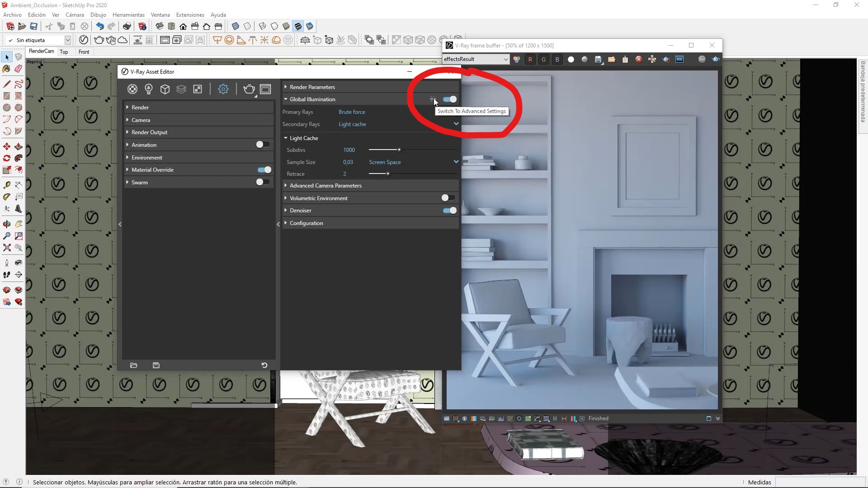Disable the Material Override toggle

(264, 170)
